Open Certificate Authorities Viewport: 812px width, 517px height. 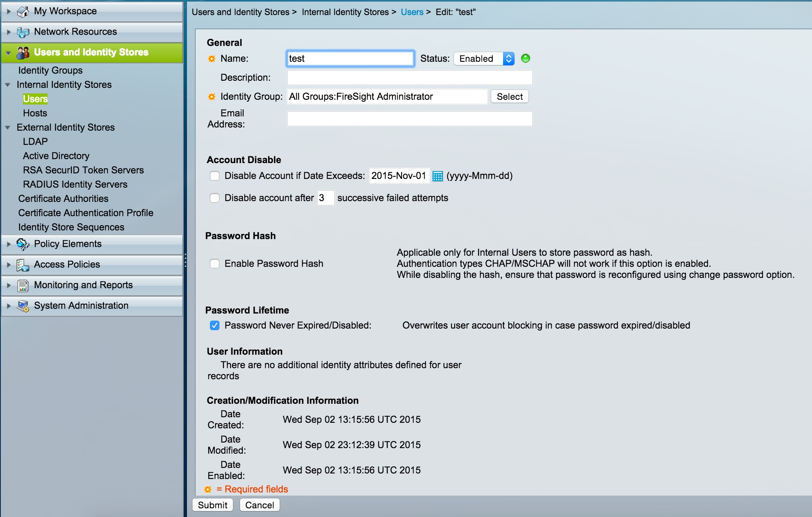point(63,199)
